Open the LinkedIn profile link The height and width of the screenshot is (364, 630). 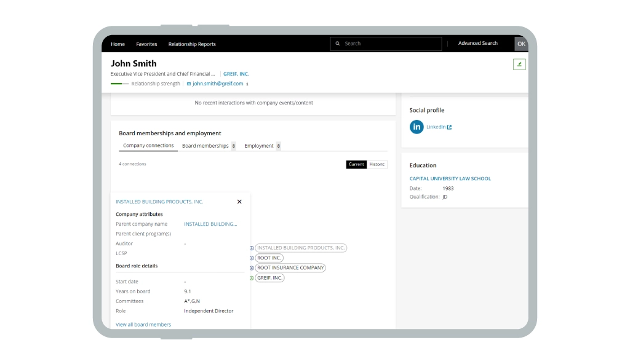coord(436,127)
